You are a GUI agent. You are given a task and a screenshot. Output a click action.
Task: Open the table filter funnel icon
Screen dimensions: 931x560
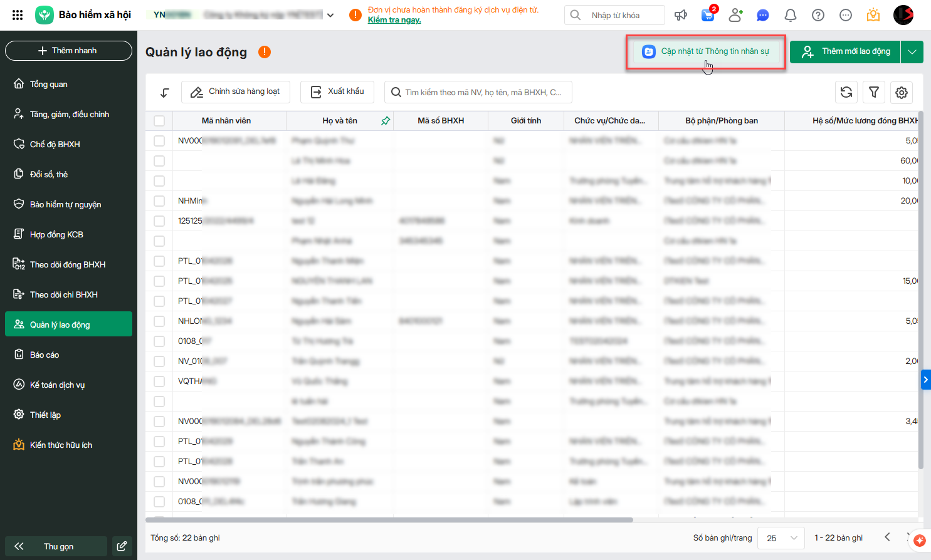pos(874,92)
